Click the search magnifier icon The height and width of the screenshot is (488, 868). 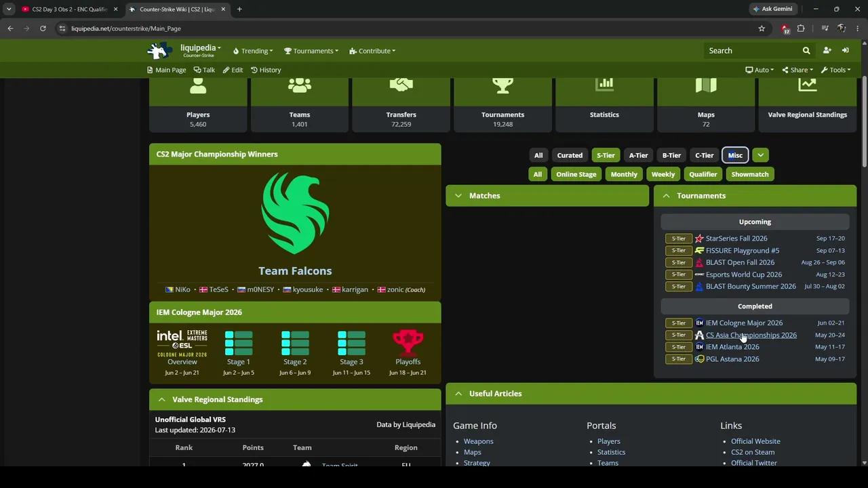[806, 51]
